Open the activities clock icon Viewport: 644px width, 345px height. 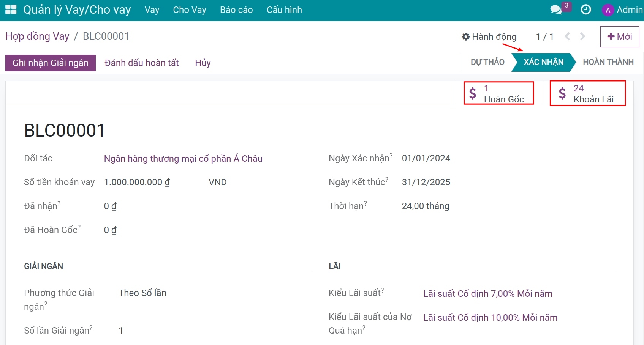tap(586, 9)
